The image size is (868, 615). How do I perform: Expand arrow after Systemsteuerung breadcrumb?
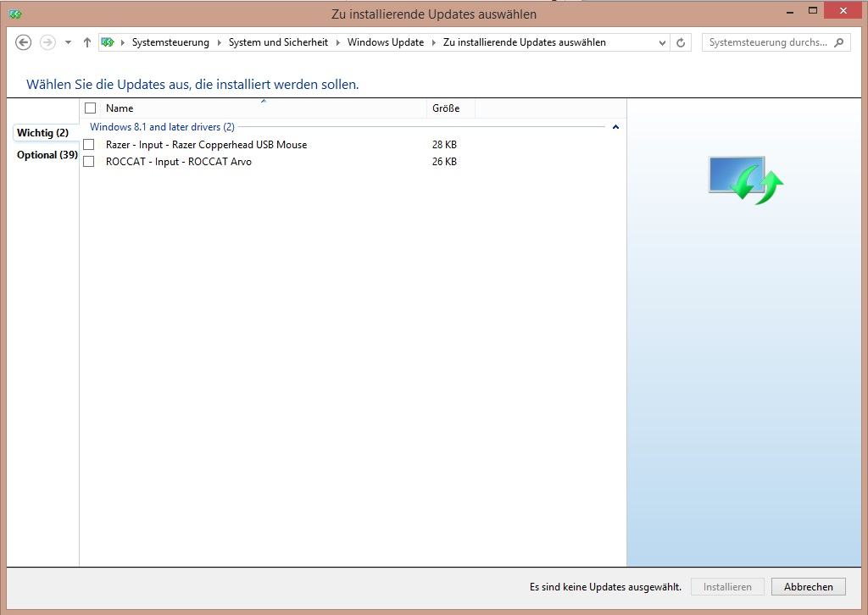pos(220,42)
